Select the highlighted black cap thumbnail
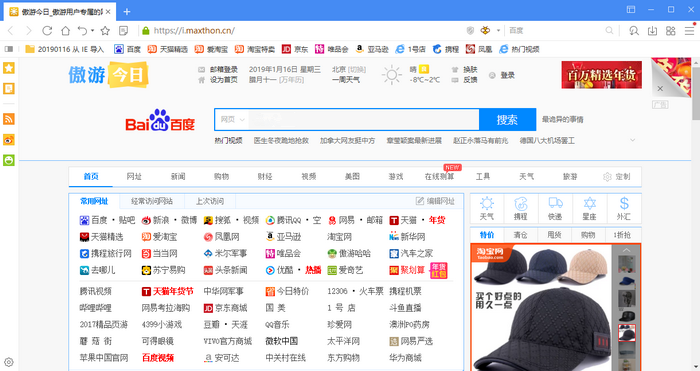This screenshot has width=700, height=371. tap(626, 333)
